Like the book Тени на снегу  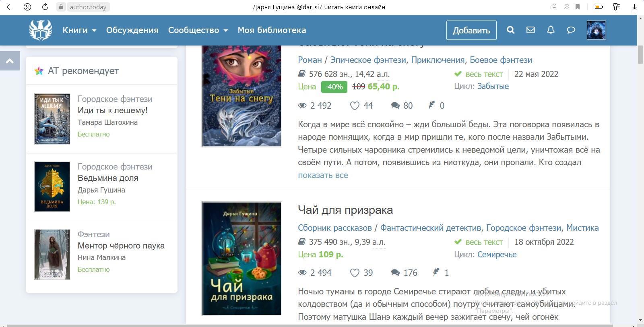point(355,106)
